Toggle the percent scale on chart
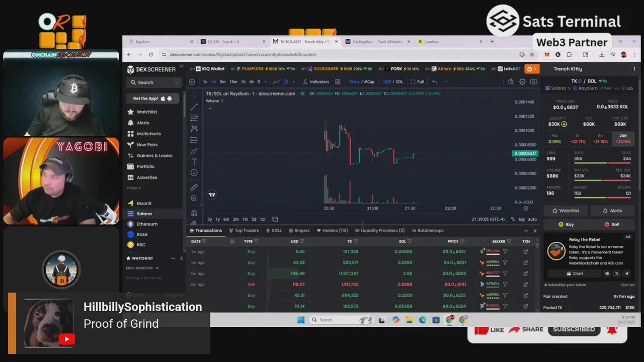This screenshot has width=644, height=362. coord(513,219)
